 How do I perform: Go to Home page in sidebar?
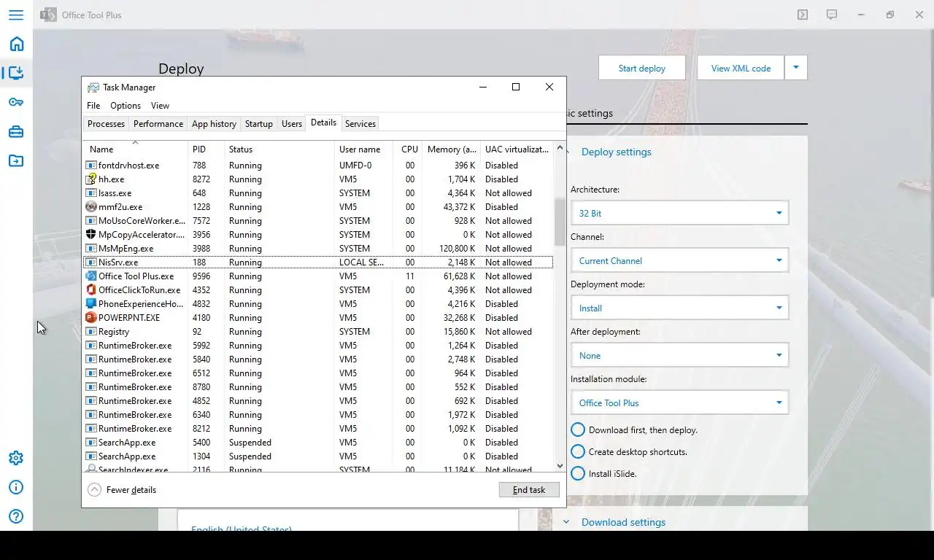tap(16, 44)
